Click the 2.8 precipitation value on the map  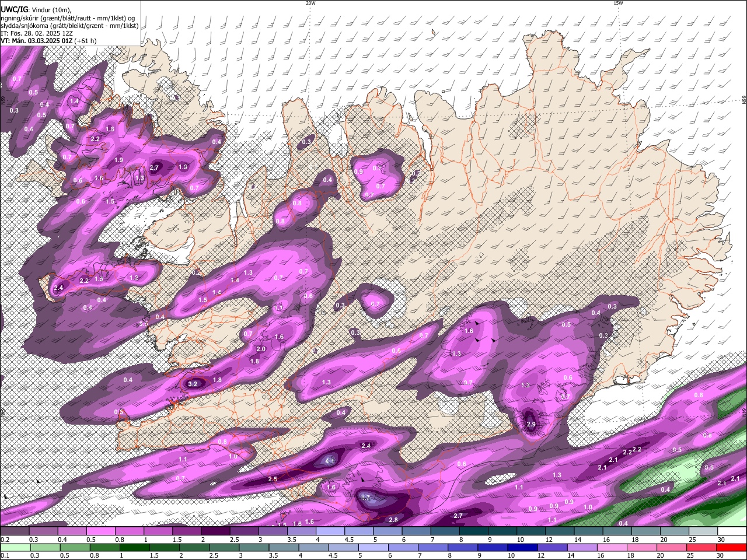[393, 520]
